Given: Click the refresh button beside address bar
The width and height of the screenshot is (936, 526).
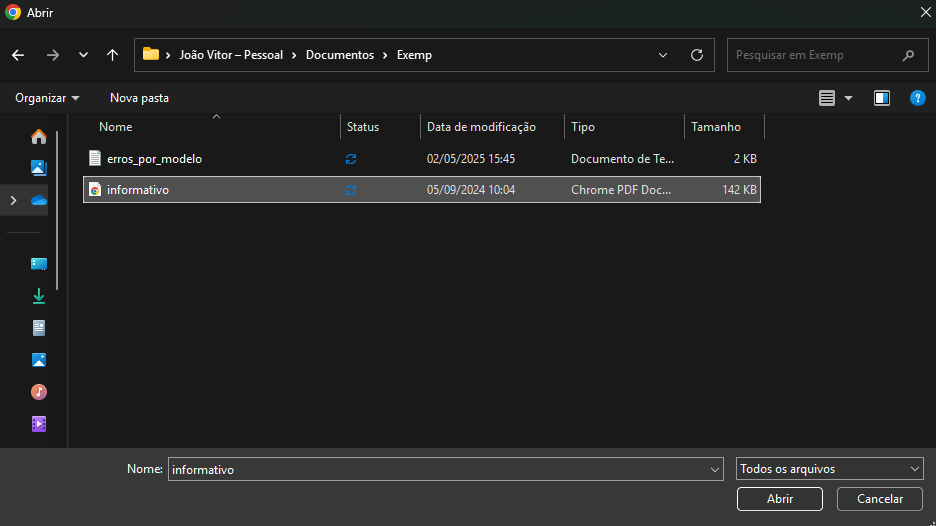Looking at the screenshot, I should (697, 55).
